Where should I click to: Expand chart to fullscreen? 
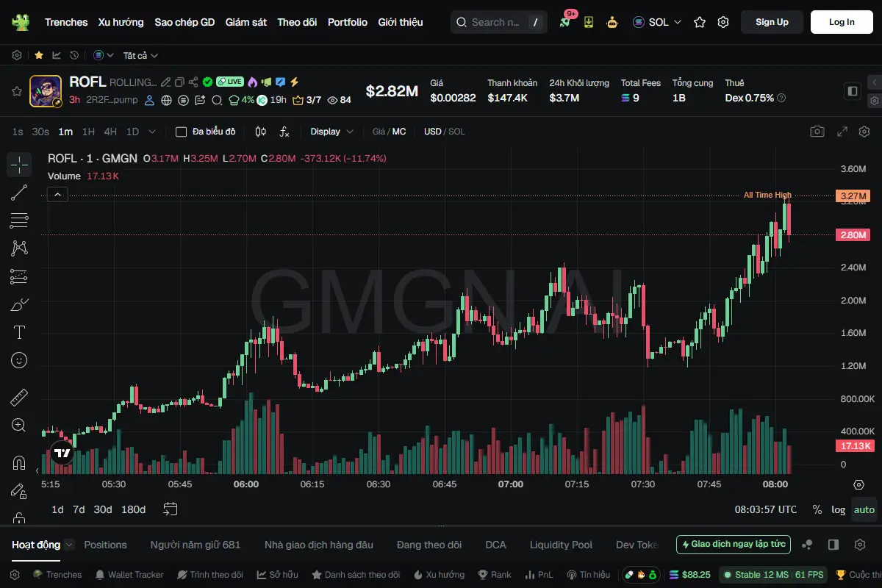(x=842, y=132)
